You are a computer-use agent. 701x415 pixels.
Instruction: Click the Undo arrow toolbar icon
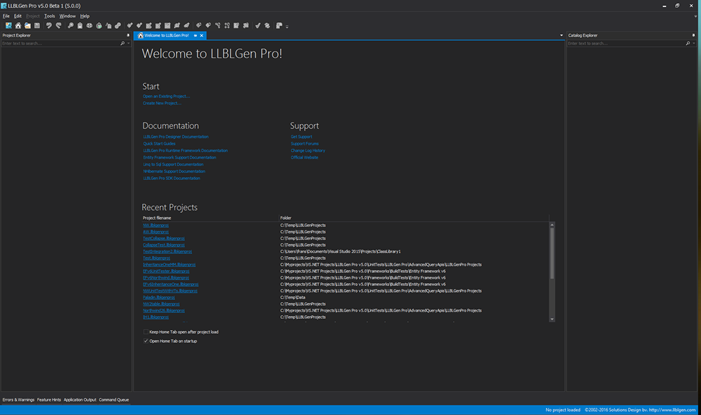click(49, 25)
